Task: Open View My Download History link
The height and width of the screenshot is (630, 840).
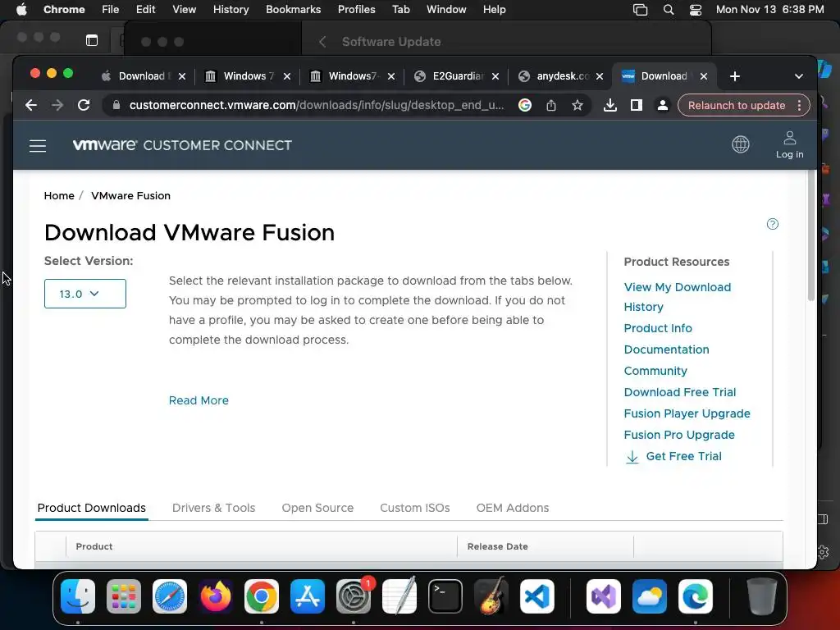Action: point(677,297)
